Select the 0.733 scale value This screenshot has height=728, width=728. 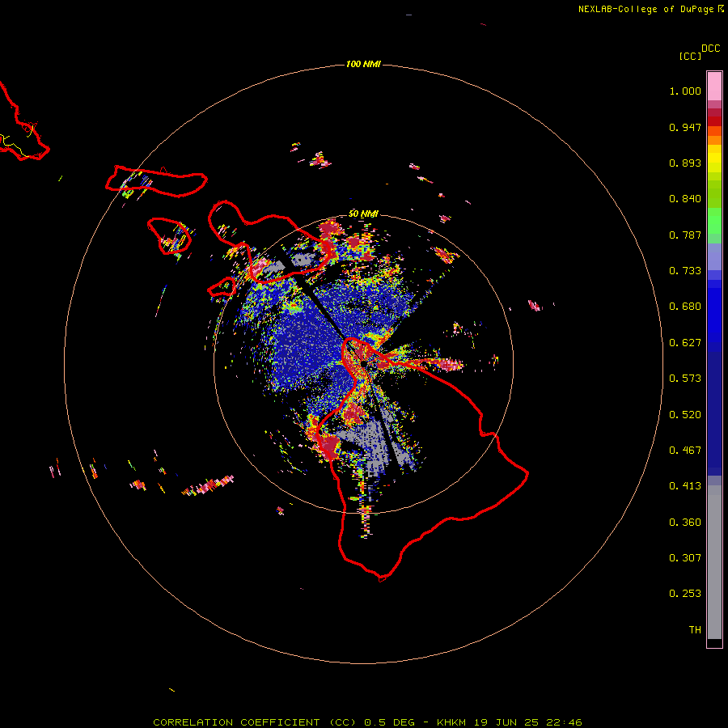click(x=685, y=271)
